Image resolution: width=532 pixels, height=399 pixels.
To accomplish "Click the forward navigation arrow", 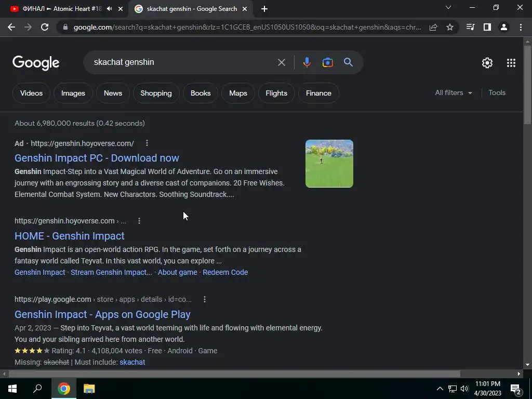I will point(28,27).
